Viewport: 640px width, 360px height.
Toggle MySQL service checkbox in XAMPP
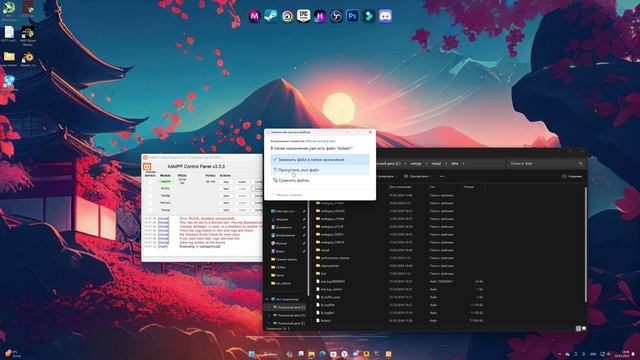pos(150,189)
